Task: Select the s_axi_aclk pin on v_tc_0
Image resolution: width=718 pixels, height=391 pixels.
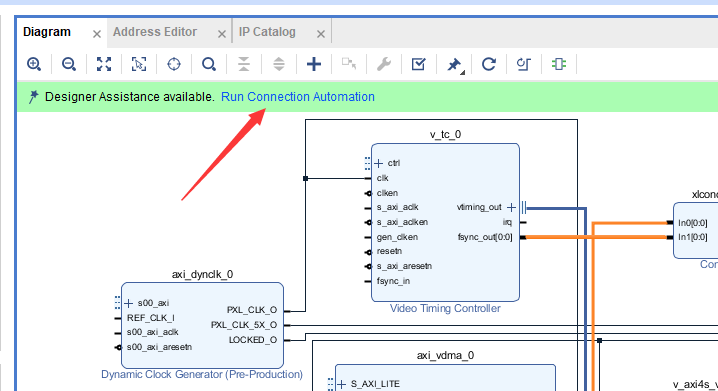Action: click(x=397, y=207)
